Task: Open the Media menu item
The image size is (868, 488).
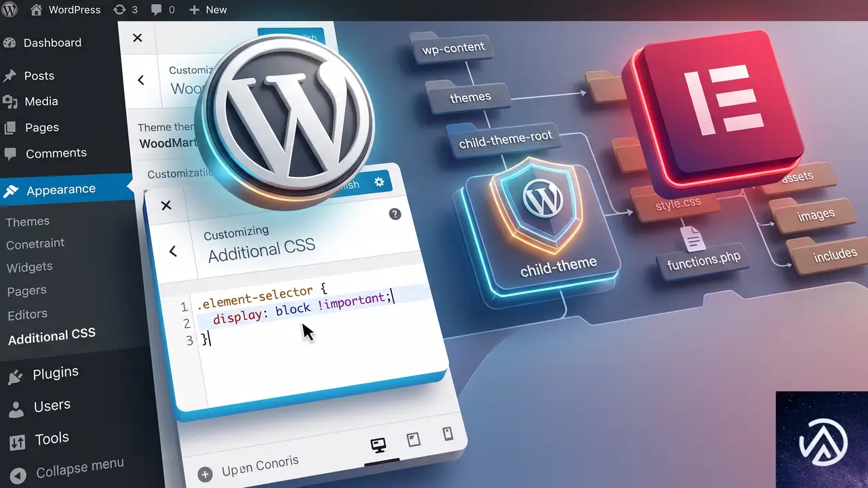Action: click(31, 102)
